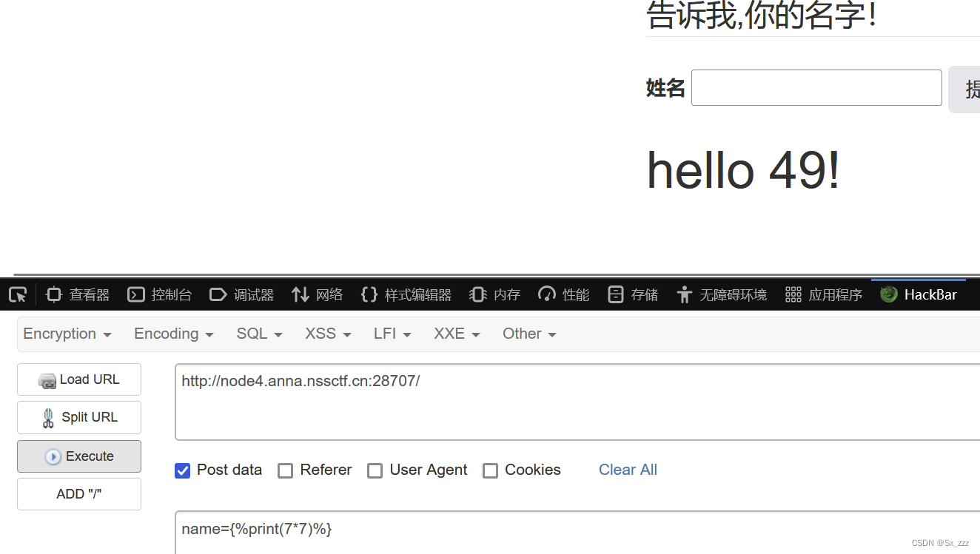Enable the Cookies checkbox
The image size is (980, 554).
point(490,470)
